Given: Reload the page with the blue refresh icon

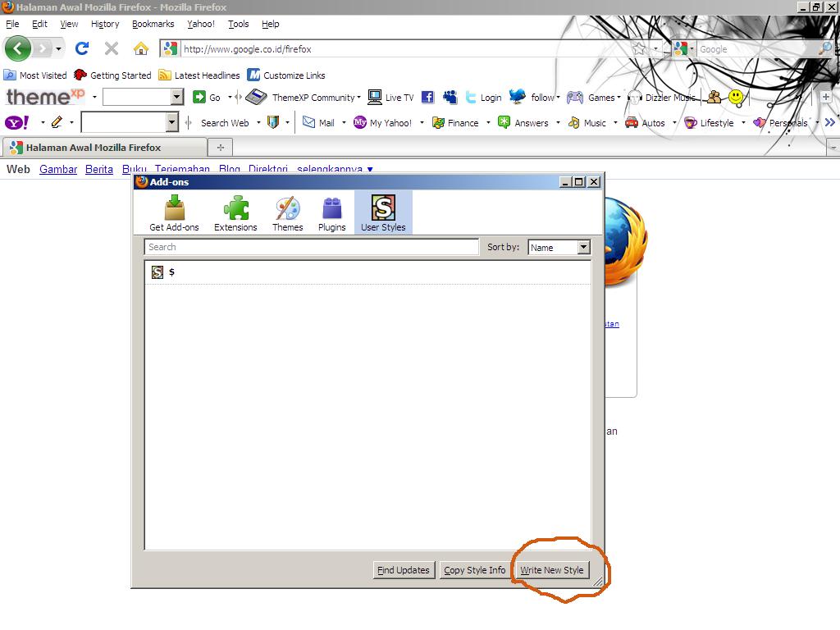Looking at the screenshot, I should coord(82,48).
